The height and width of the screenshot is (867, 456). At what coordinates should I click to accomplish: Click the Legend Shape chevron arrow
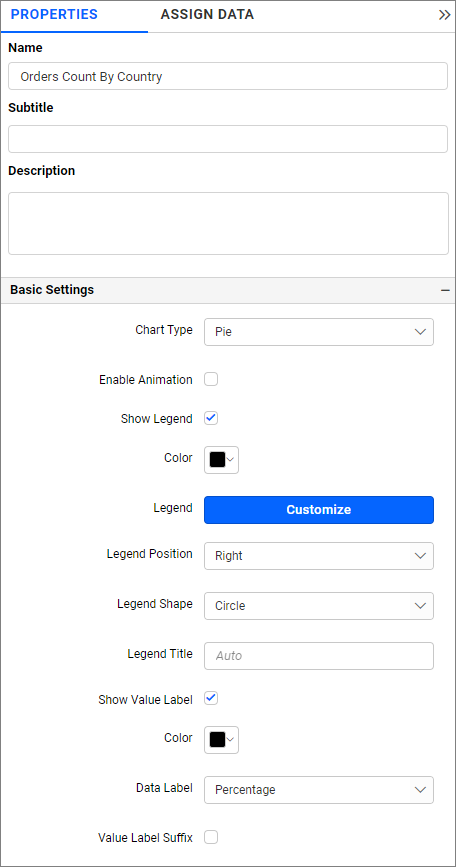(420, 606)
